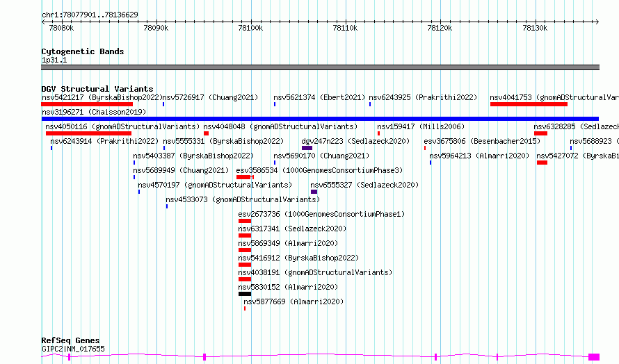
Task: Select the nsv3196271 (Chaisson2019) label
Action: click(94, 112)
